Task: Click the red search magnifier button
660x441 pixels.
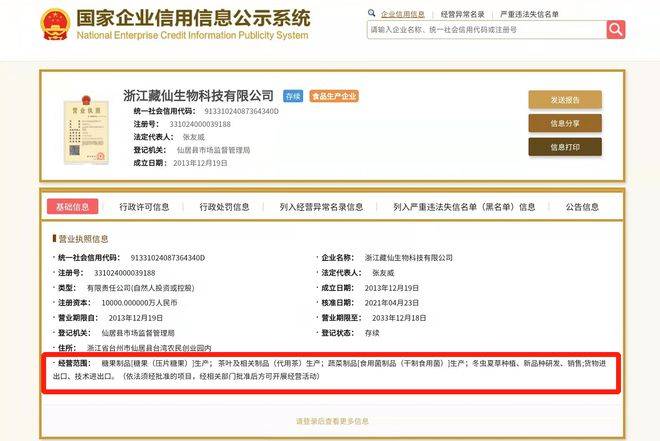Action: tap(616, 29)
